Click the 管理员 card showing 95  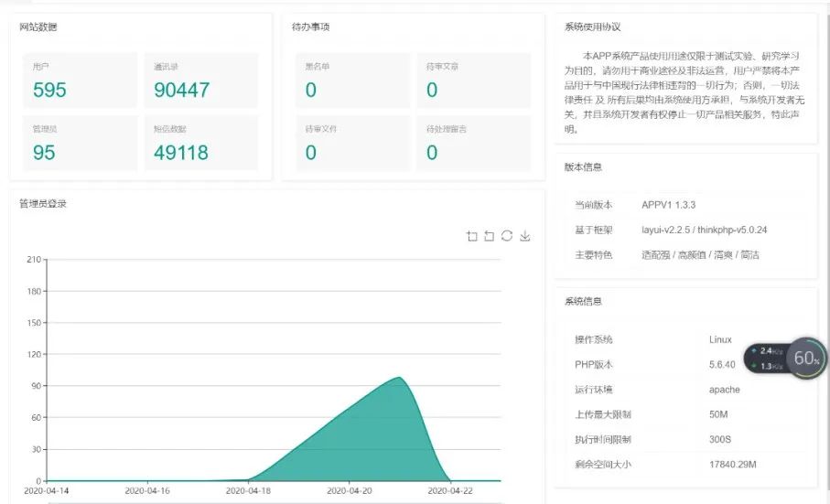coord(80,143)
